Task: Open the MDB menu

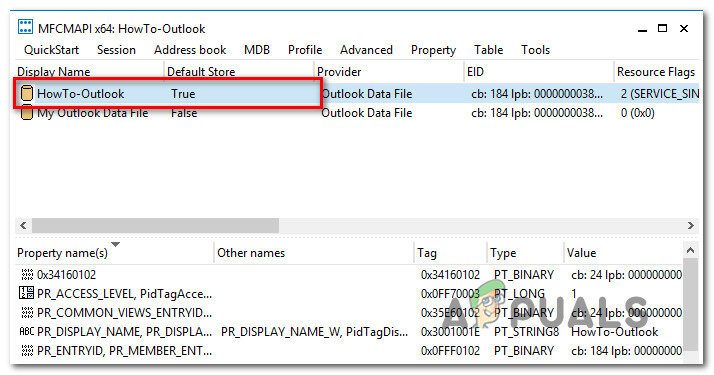Action: click(x=257, y=50)
